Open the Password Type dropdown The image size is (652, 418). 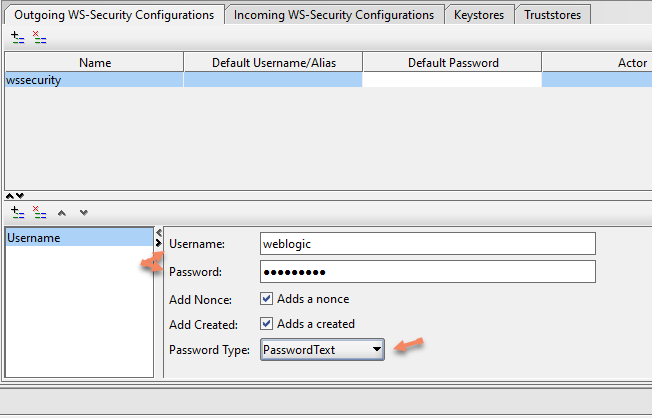click(322, 349)
